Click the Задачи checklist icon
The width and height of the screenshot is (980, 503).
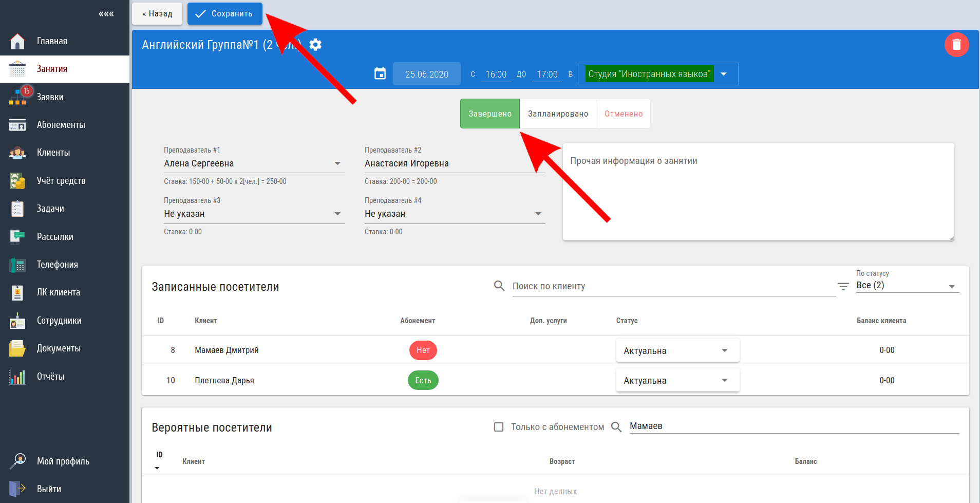click(17, 209)
